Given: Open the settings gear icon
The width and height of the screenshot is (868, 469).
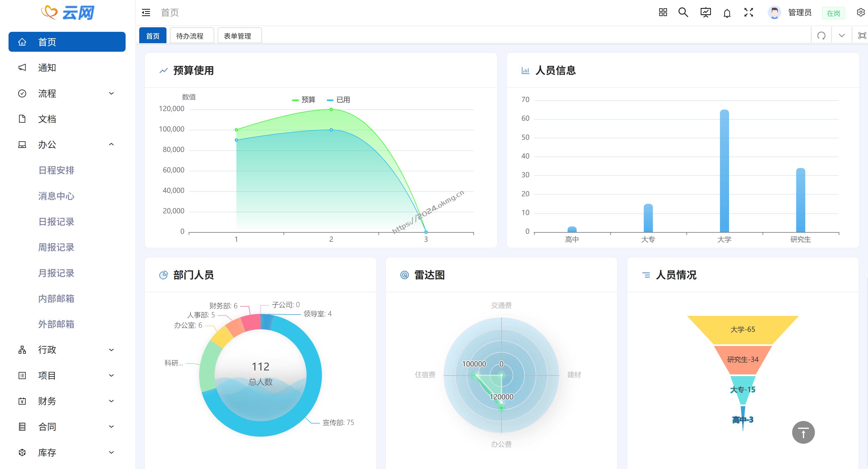Looking at the screenshot, I should click(860, 12).
